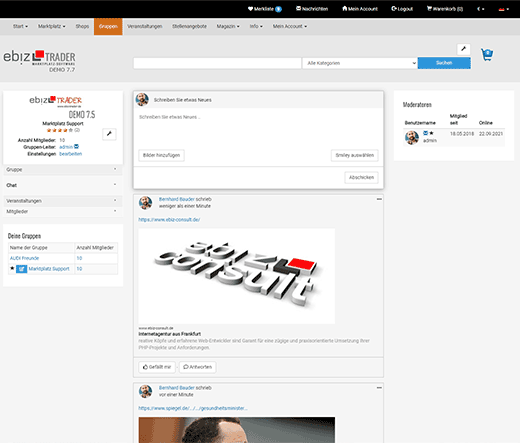Click Logout in the top bar
520x443 pixels.
click(402, 9)
